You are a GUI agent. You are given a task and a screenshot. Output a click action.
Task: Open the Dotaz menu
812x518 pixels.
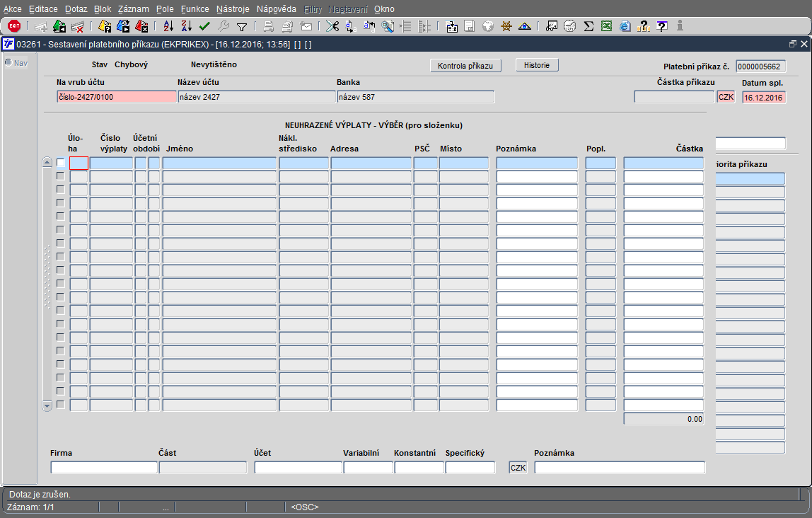tap(76, 8)
